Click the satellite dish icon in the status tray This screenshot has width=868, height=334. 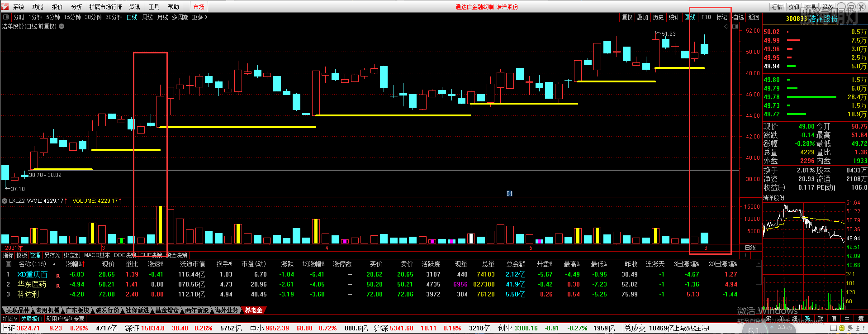pyautogui.click(x=850, y=328)
